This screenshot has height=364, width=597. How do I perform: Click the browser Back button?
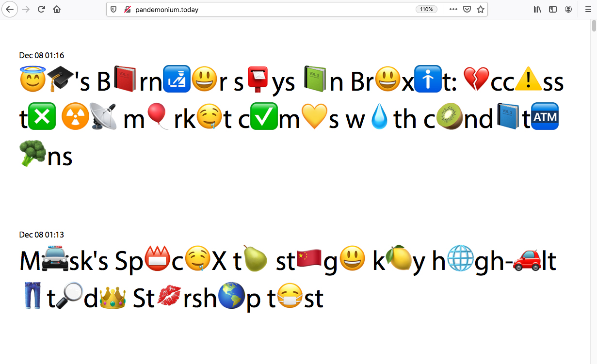[x=10, y=9]
